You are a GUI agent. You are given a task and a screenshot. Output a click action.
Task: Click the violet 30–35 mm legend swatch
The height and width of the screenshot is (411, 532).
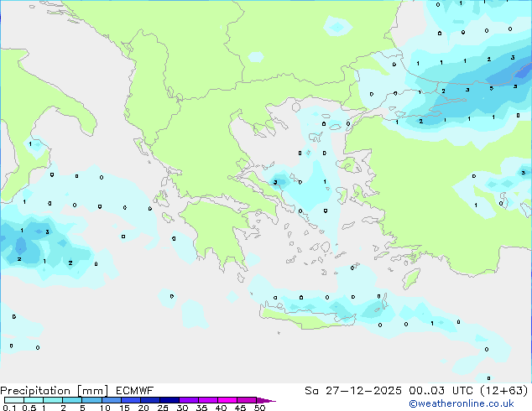coord(189,400)
